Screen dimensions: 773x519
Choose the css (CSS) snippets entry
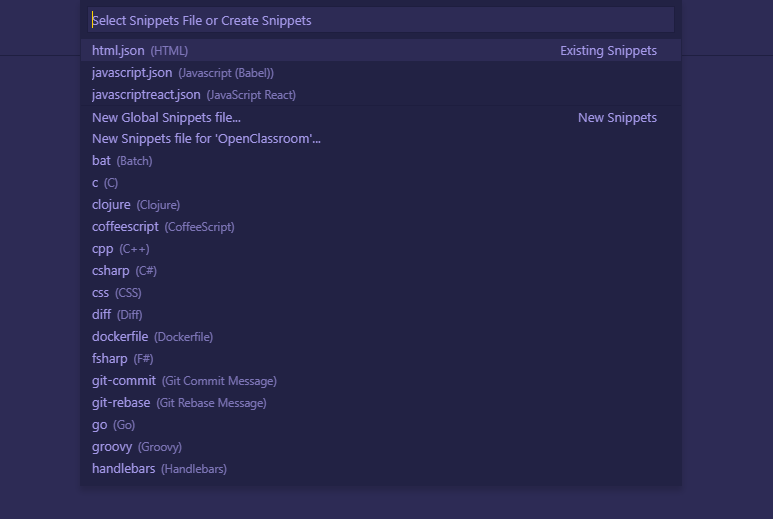point(117,293)
